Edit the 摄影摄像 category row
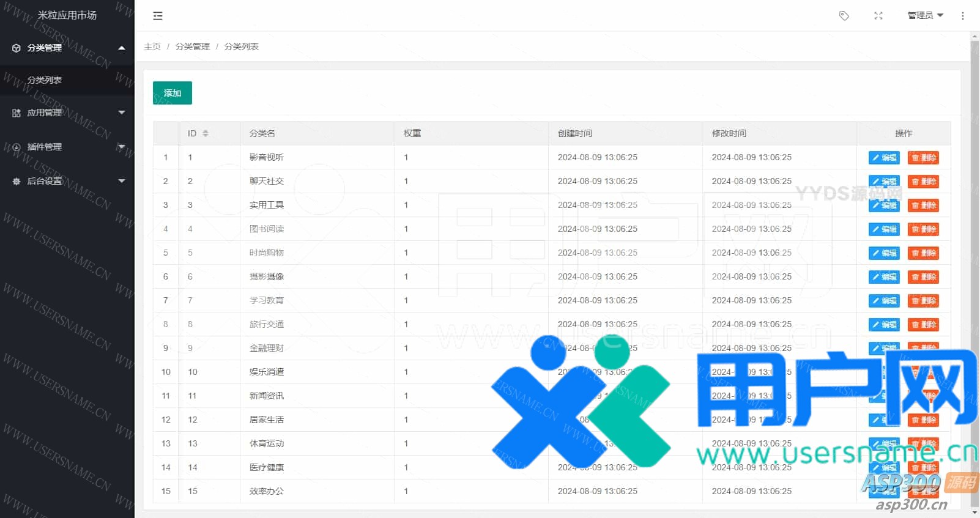The width and height of the screenshot is (980, 518). pos(884,277)
